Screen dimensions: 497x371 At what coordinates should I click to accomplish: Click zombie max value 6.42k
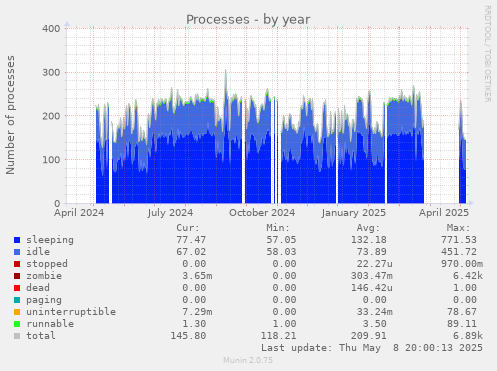point(468,276)
